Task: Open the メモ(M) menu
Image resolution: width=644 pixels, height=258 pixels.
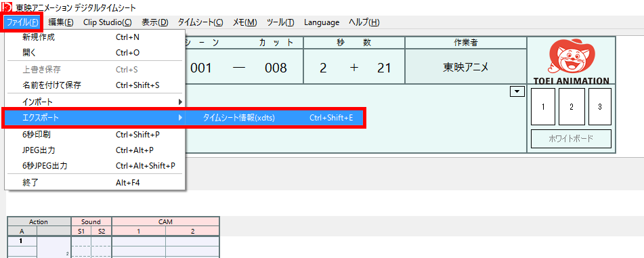Action: [244, 22]
